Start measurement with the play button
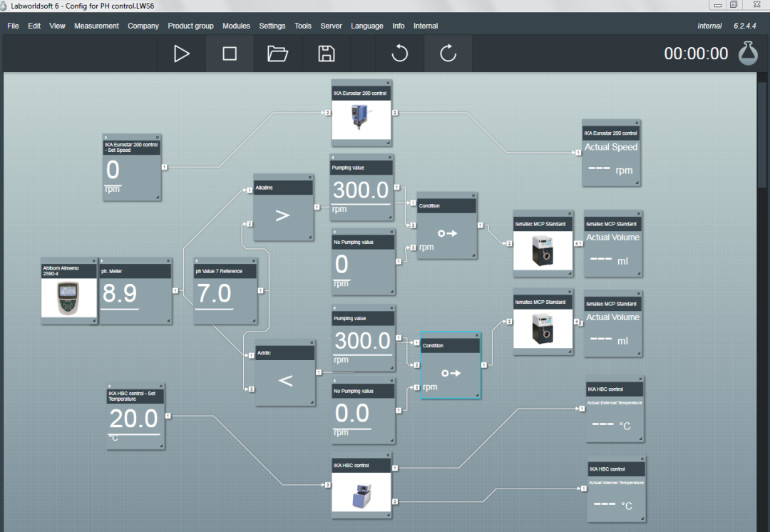 (182, 53)
